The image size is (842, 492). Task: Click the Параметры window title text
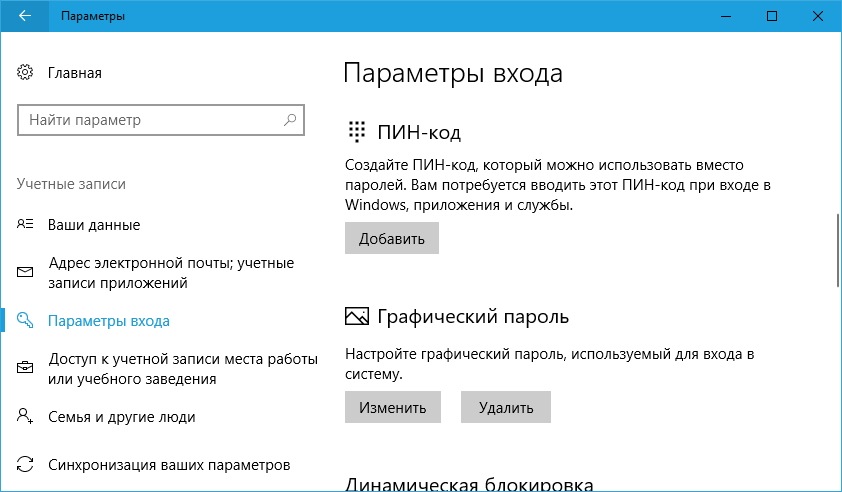93,16
